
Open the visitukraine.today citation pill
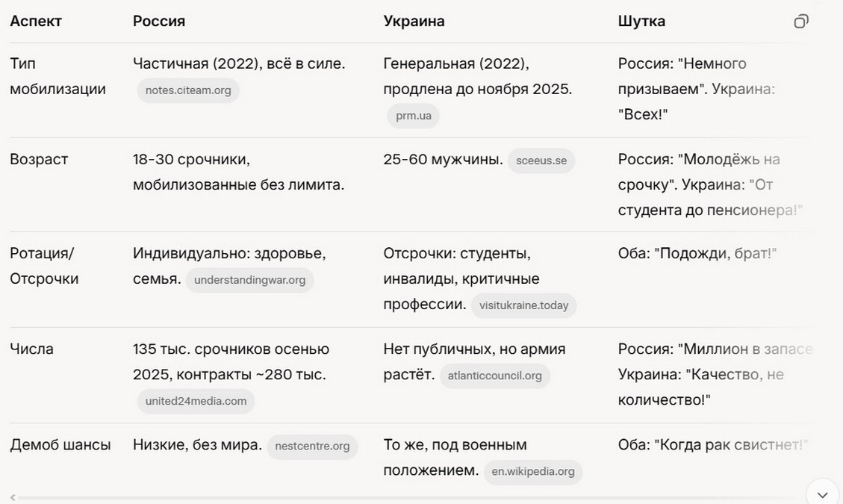pyautogui.click(x=523, y=305)
